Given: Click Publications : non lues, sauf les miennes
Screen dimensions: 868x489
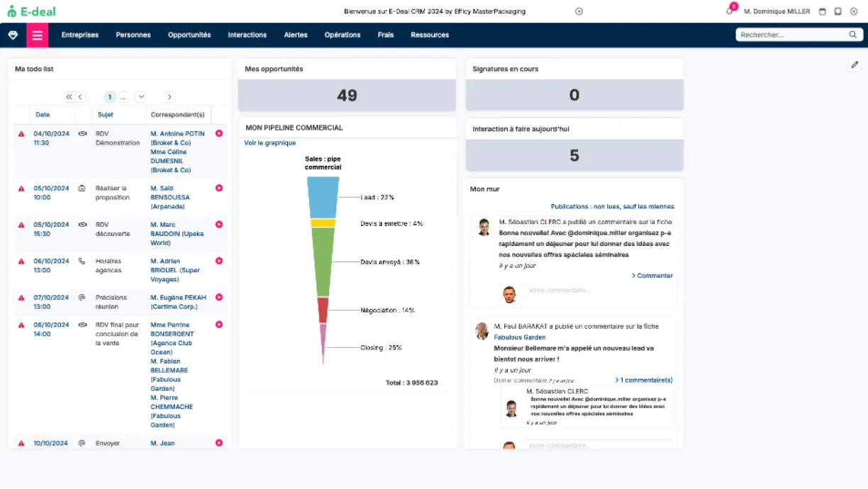Looking at the screenshot, I should coord(613,207).
